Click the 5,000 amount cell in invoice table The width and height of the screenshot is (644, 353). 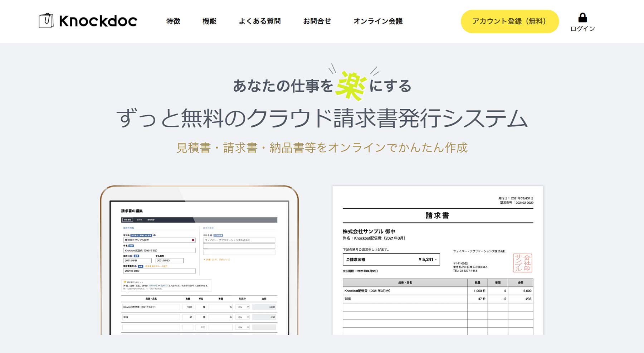(x=521, y=291)
